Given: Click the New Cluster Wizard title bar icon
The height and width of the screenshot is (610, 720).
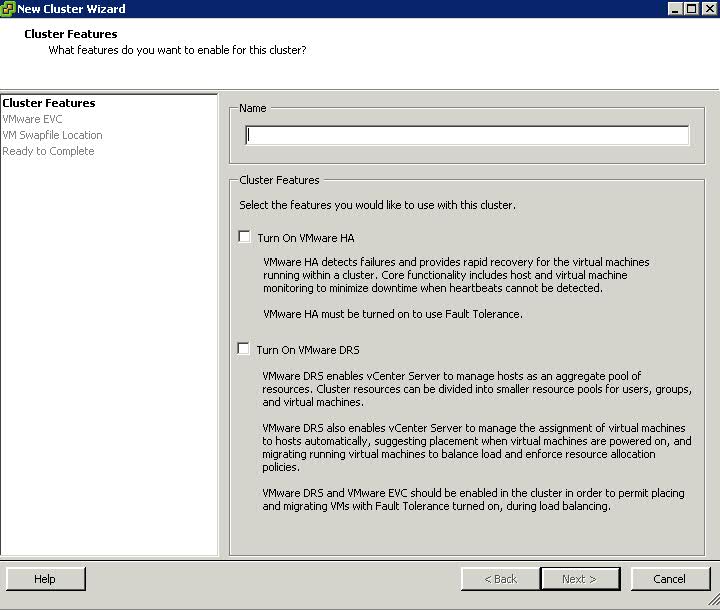Looking at the screenshot, I should [7, 9].
